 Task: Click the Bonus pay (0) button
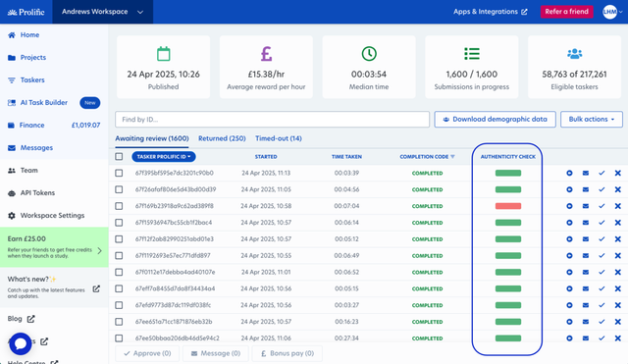(287, 353)
